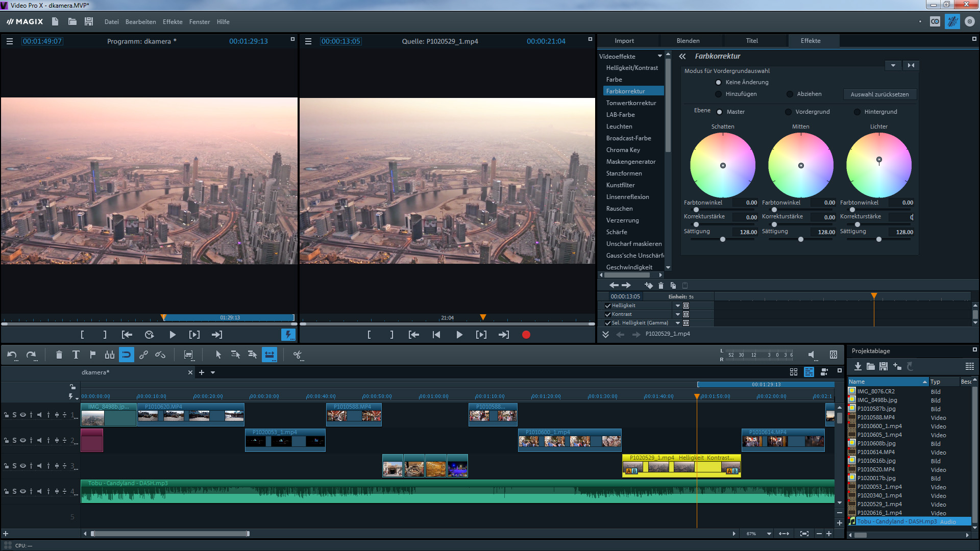Click Auswahl zurücksetzen button
The height and width of the screenshot is (551, 980).
coord(879,94)
